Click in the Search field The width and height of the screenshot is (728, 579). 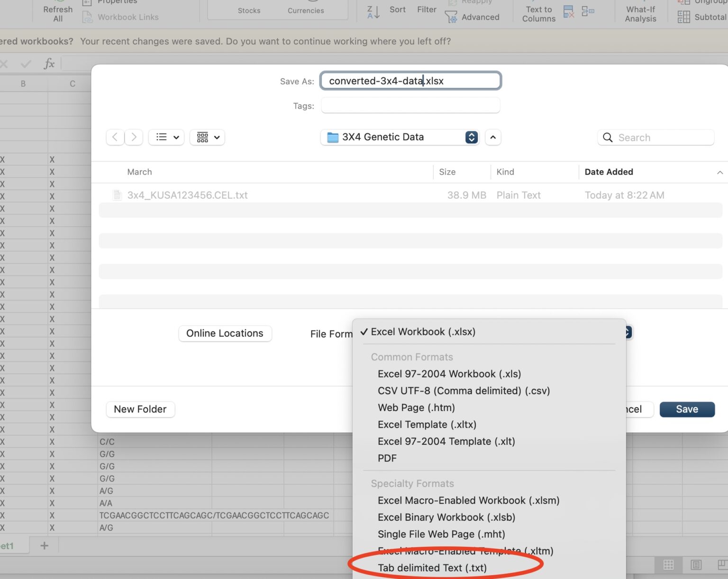(x=655, y=137)
